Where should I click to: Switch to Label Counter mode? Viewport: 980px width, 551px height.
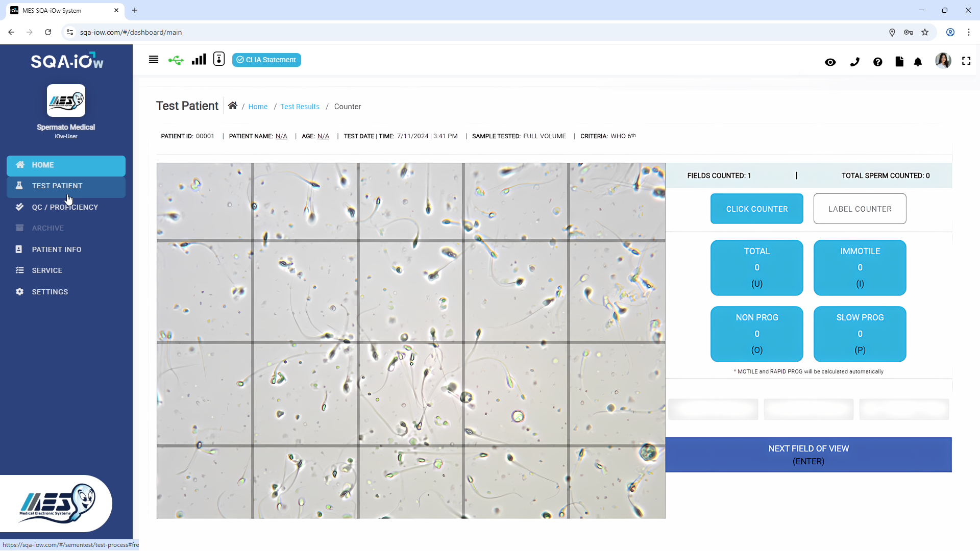pos(860,209)
